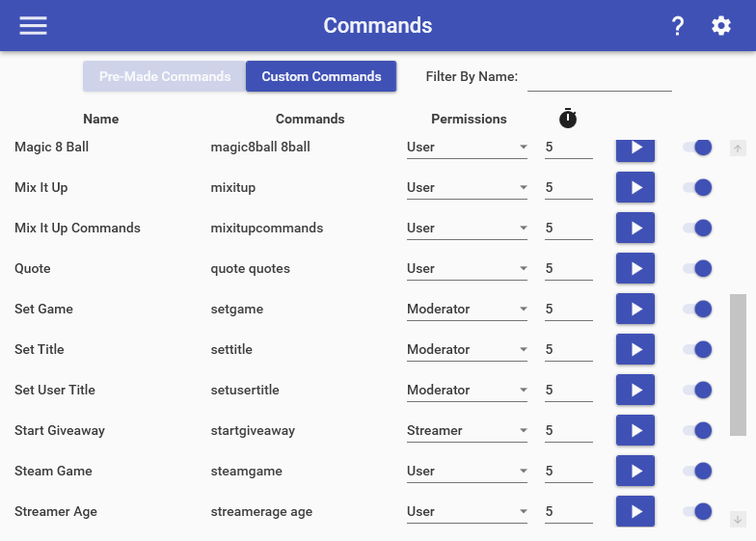Viewport: 756px width, 541px height.
Task: Select the 'Steam Game' row name
Action: click(53, 471)
